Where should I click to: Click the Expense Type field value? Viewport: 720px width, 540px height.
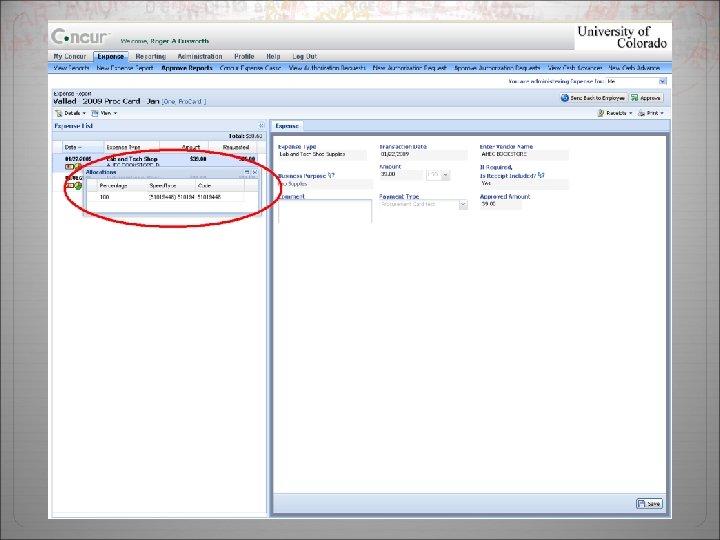tap(322, 155)
